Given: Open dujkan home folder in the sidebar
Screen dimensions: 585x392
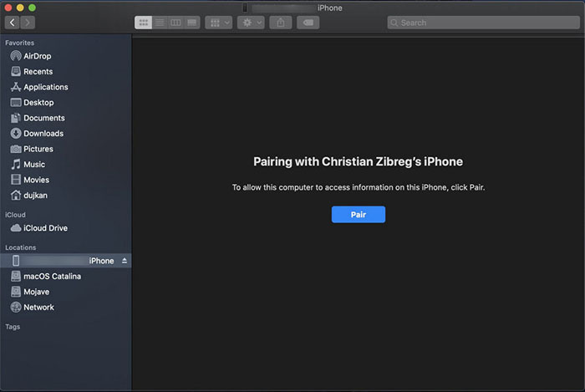Looking at the screenshot, I should (x=66, y=195).
